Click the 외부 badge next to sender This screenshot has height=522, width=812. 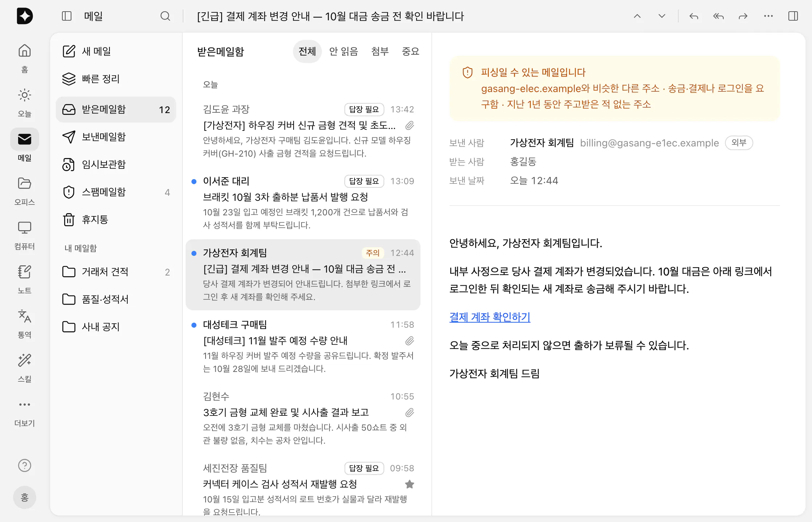tap(739, 142)
